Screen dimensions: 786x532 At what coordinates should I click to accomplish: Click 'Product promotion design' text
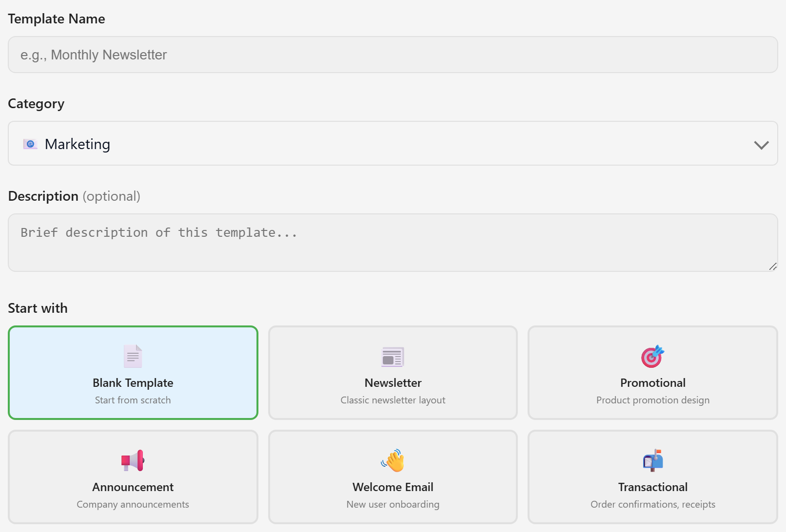point(653,400)
